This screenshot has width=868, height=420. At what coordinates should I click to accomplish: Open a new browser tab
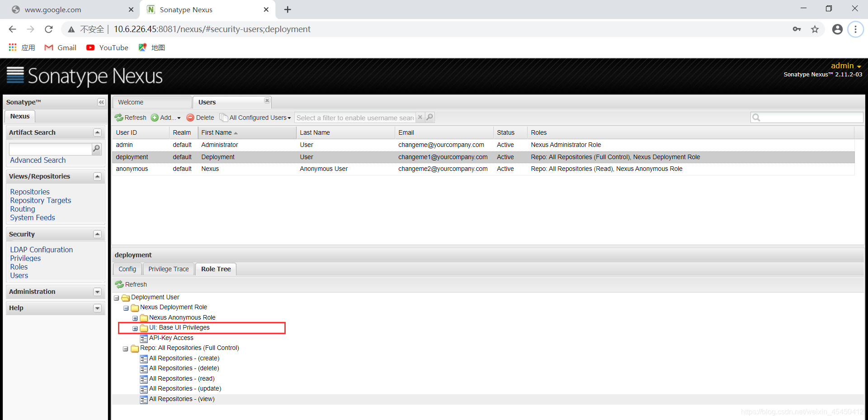click(288, 9)
